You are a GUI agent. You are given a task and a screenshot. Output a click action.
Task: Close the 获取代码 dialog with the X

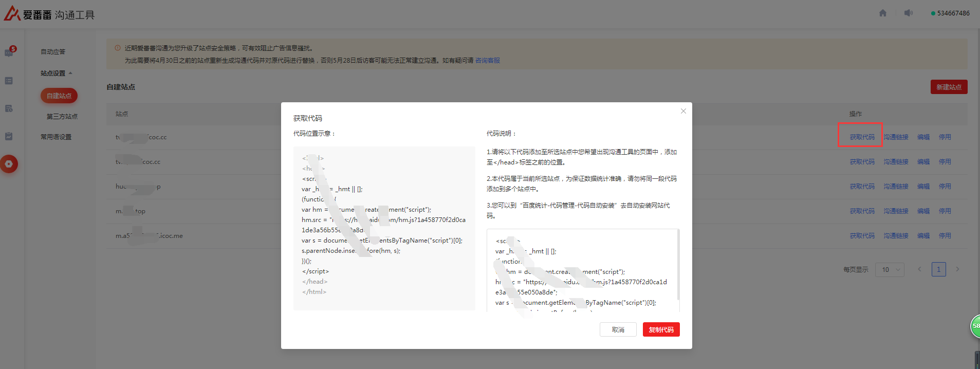683,111
